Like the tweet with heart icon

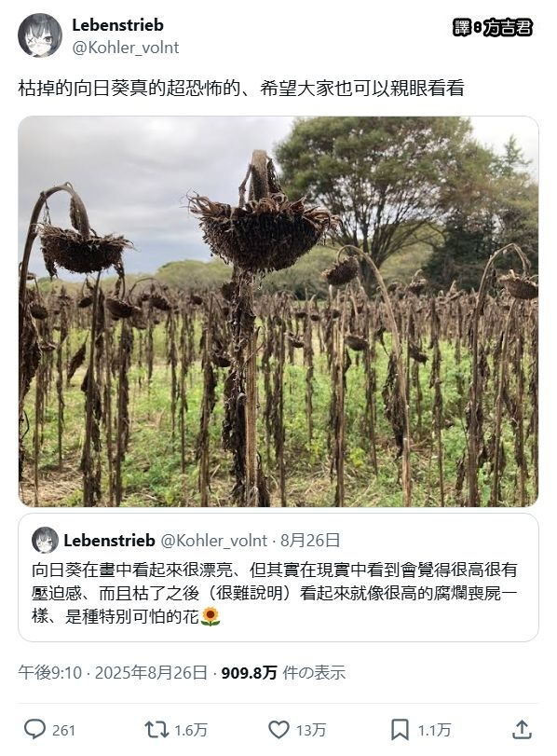(278, 730)
